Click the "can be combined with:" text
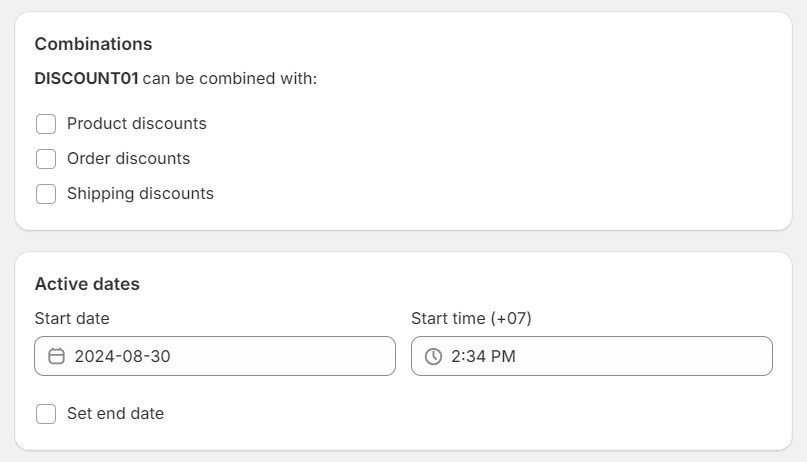 pyautogui.click(x=230, y=78)
